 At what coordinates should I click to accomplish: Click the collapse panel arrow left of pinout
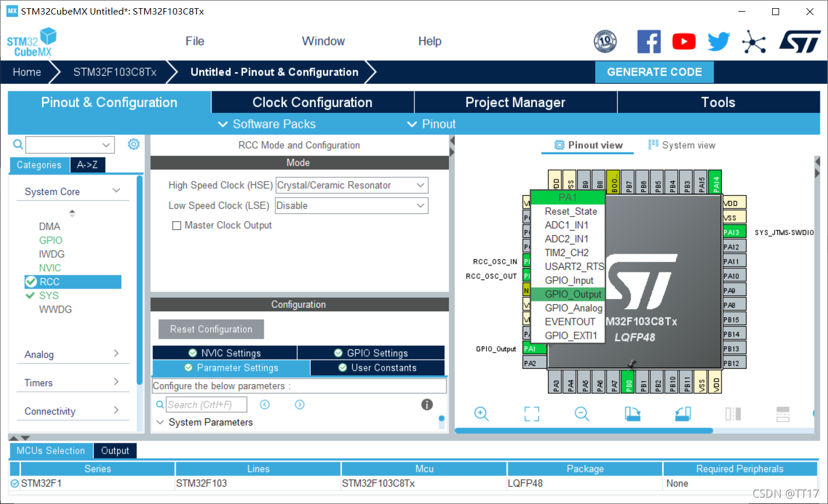[x=452, y=141]
